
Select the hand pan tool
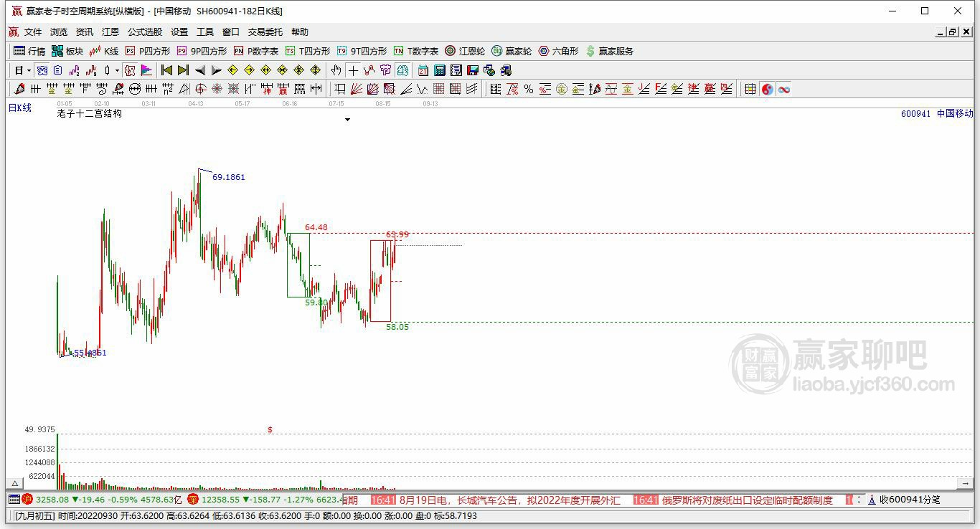point(336,70)
